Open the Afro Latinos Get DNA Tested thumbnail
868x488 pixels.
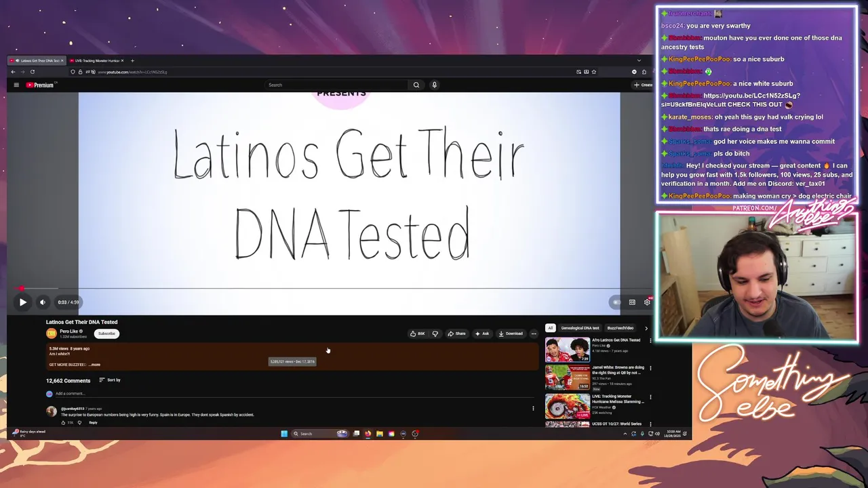pos(568,350)
